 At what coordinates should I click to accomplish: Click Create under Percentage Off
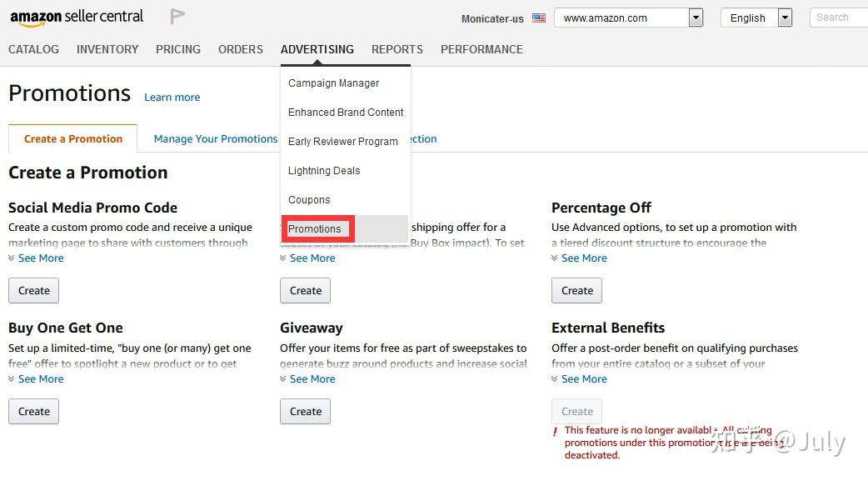tap(576, 291)
